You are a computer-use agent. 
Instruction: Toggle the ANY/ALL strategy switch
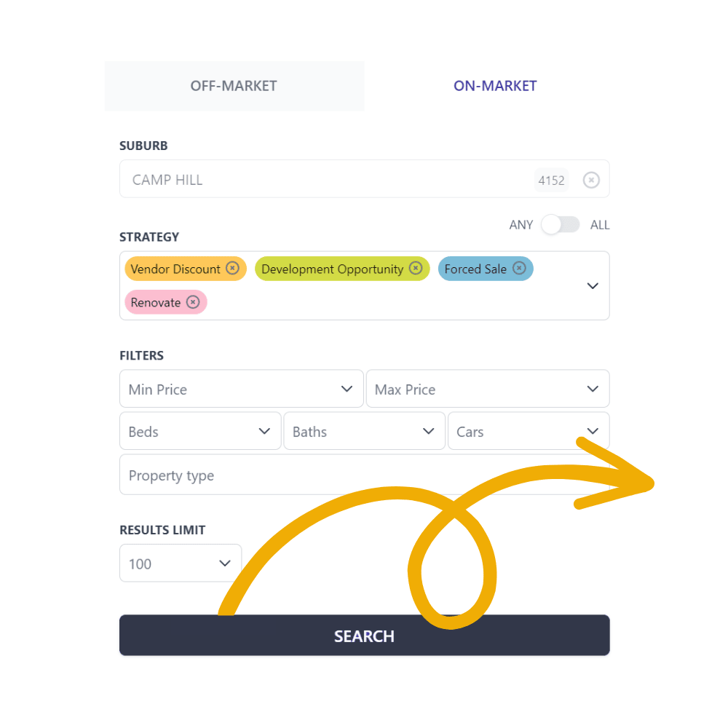pyautogui.click(x=561, y=225)
